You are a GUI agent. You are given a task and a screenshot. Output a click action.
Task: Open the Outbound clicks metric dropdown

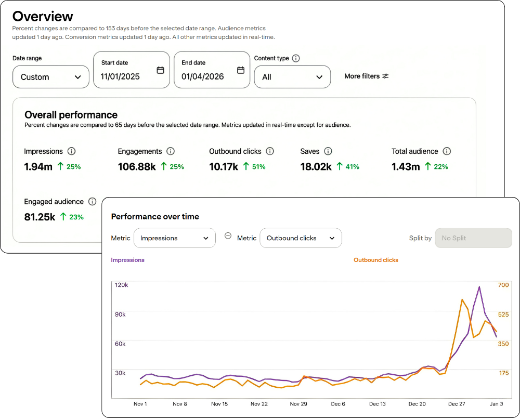point(301,238)
